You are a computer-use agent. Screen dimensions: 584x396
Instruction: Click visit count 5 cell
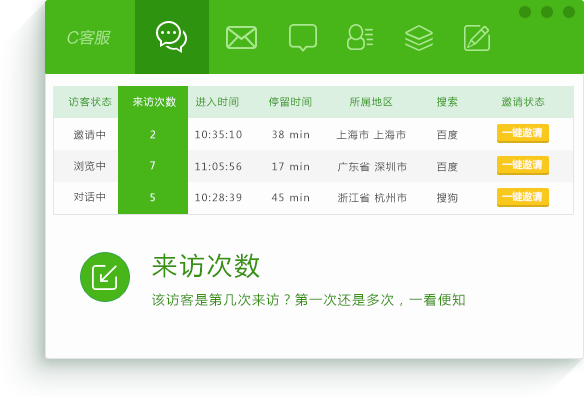(x=153, y=197)
